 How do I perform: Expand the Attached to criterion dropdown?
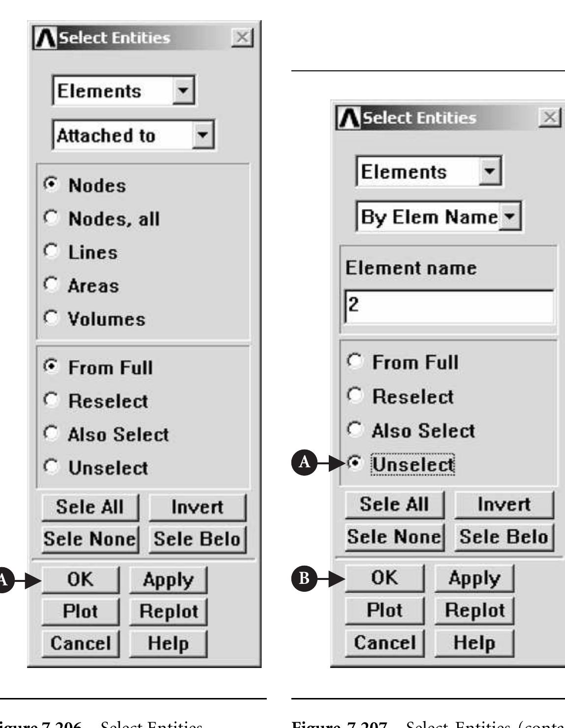coord(203,136)
